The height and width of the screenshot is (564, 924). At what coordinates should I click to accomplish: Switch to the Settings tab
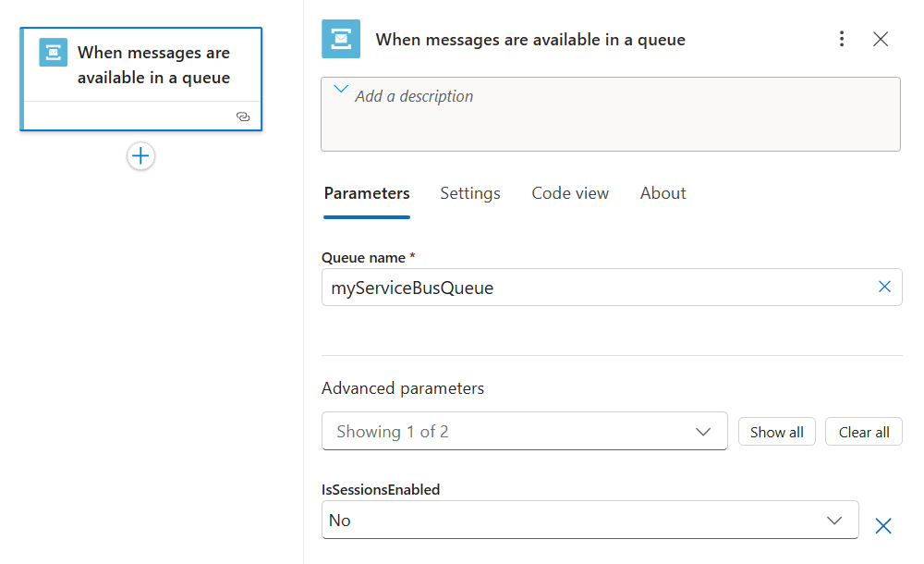pos(470,193)
